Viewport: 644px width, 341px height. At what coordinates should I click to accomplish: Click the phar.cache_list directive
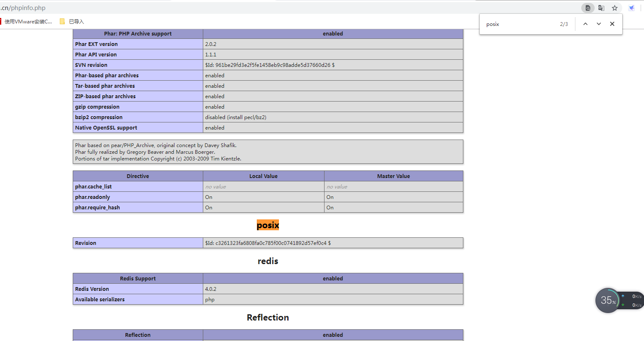click(93, 186)
